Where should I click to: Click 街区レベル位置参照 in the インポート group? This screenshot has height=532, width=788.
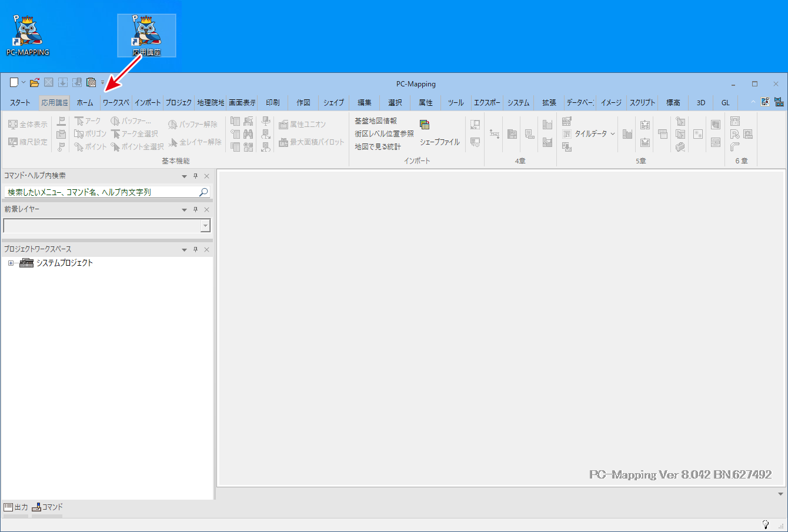tap(384, 133)
